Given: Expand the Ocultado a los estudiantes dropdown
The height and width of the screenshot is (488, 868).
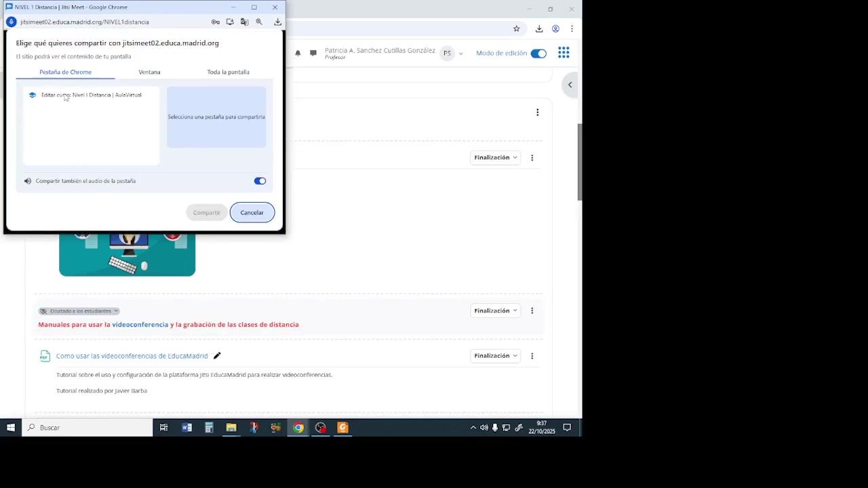Looking at the screenshot, I should coord(79,311).
